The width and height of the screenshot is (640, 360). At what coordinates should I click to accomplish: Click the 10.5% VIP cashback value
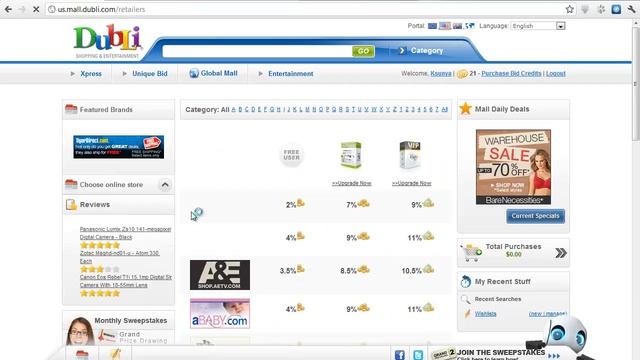[x=411, y=271]
